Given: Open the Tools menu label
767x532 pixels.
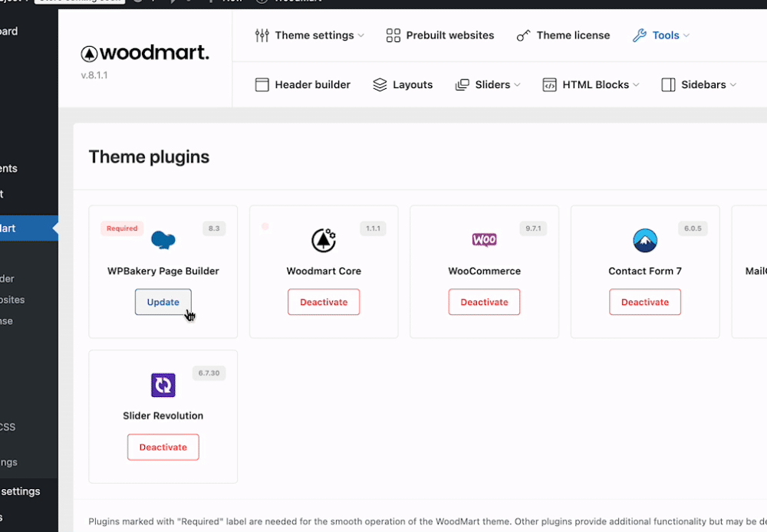Looking at the screenshot, I should click(666, 35).
